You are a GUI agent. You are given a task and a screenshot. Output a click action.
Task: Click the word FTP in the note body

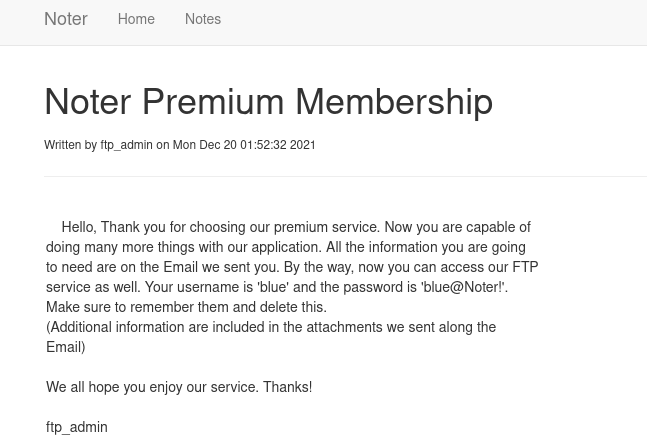click(x=525, y=267)
